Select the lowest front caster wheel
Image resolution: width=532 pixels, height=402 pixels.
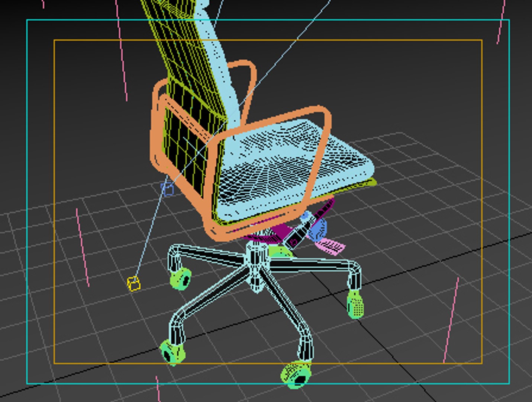pyautogui.click(x=296, y=374)
